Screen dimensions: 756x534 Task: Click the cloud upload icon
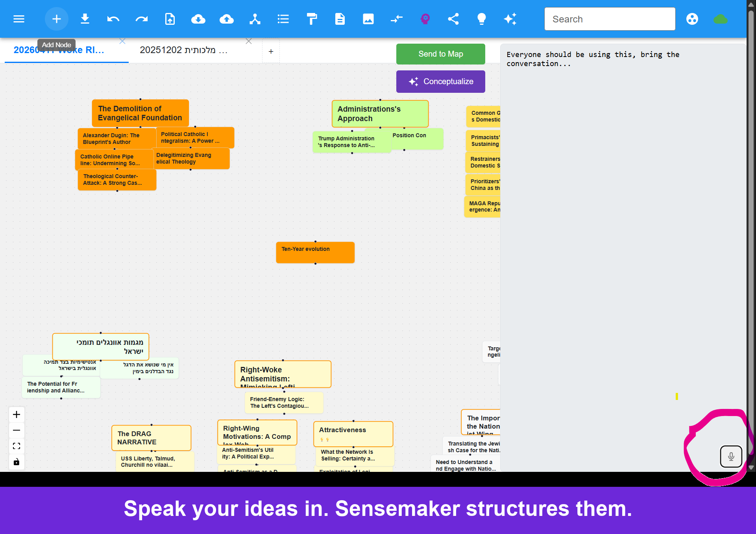(227, 19)
